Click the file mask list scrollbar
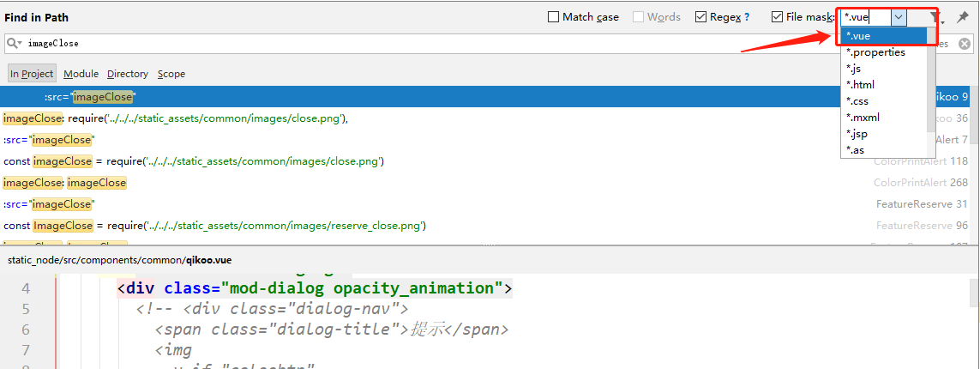Image resolution: width=980 pixels, height=369 pixels. pos(931,80)
